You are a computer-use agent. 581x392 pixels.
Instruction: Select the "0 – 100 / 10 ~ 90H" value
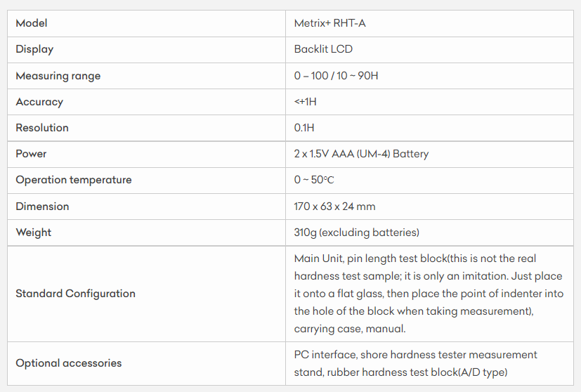[336, 76]
